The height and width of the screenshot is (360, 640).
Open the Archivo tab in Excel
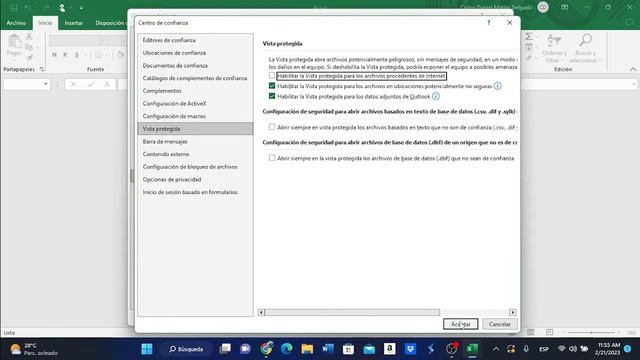pyautogui.click(x=16, y=23)
